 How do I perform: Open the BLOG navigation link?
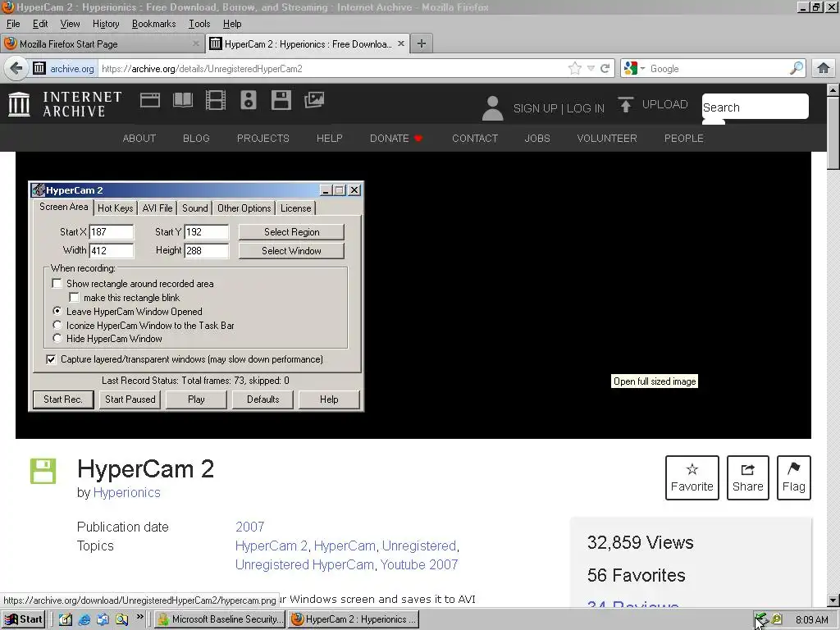[196, 138]
